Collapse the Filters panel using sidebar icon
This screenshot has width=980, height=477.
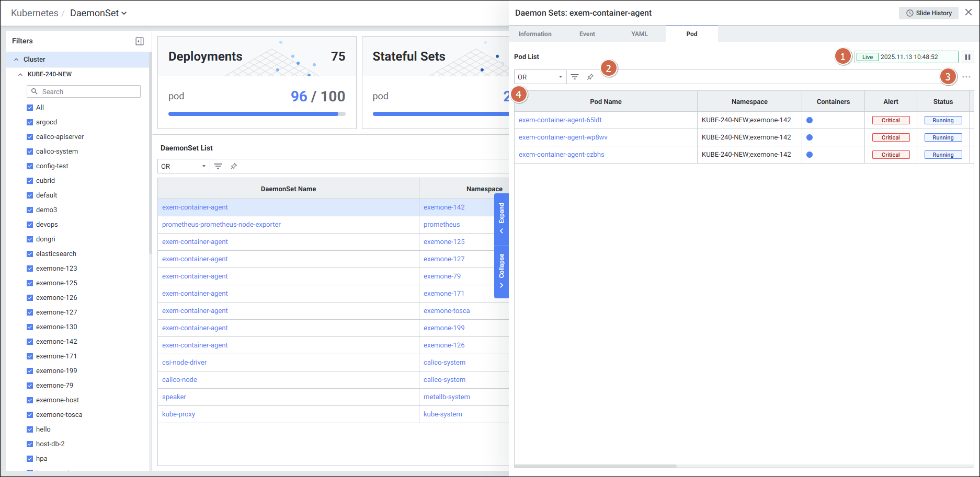tap(140, 41)
